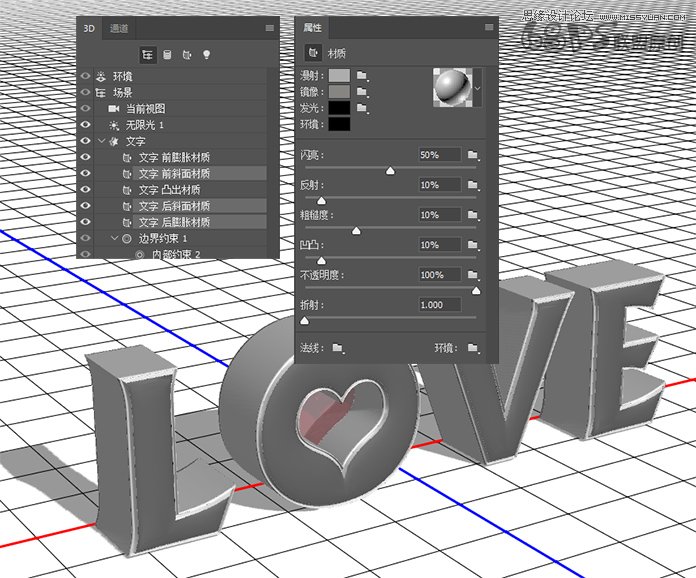
Task: Click the 不透明度 slider handle
Action: point(476,291)
